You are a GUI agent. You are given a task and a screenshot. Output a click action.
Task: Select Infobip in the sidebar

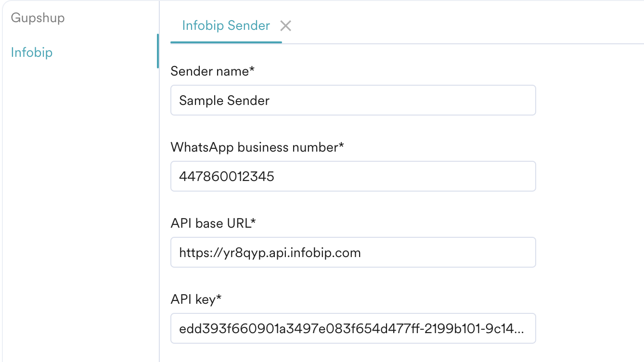pyautogui.click(x=32, y=52)
